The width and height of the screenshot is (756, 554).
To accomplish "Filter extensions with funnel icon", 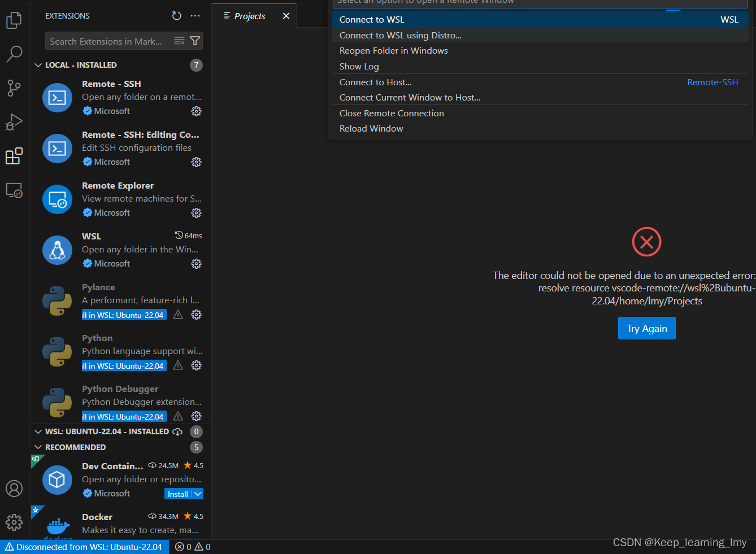I will click(x=195, y=41).
